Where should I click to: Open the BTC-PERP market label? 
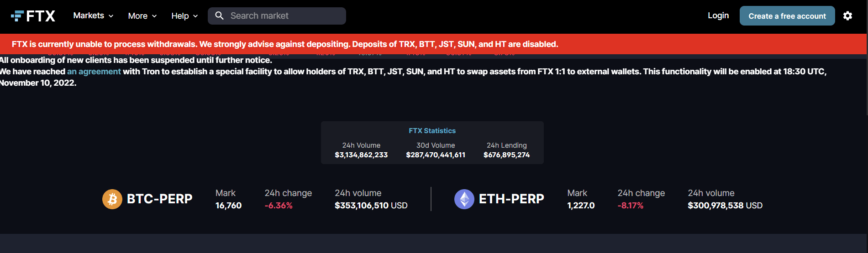(159, 199)
